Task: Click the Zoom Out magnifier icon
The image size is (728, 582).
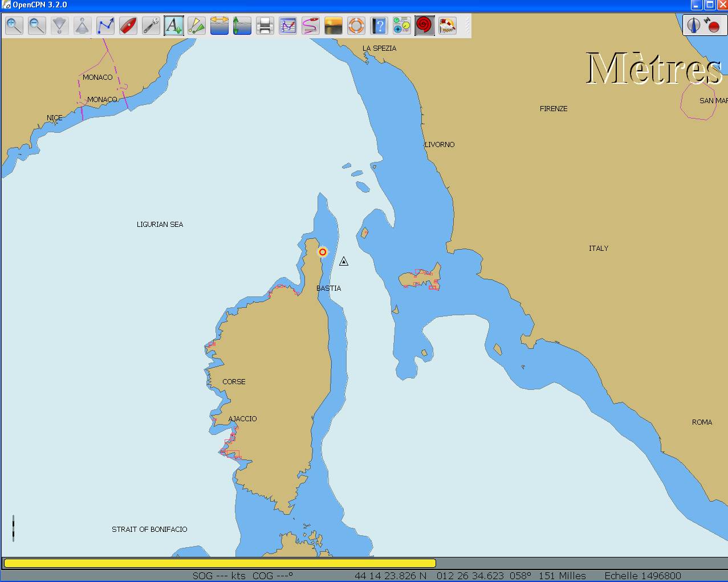Action: click(37, 26)
